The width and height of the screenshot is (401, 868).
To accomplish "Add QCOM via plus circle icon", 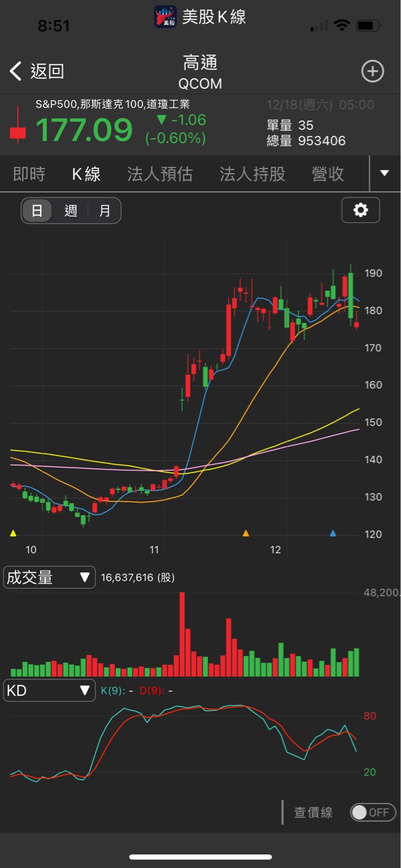I will (373, 71).
